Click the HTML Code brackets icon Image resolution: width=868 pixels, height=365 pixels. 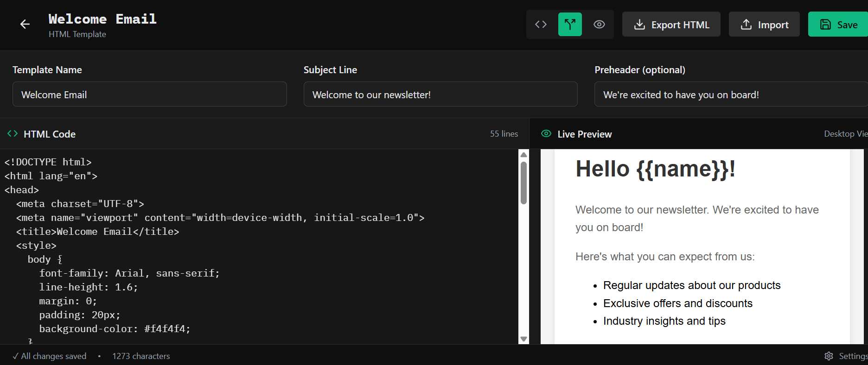(13, 134)
